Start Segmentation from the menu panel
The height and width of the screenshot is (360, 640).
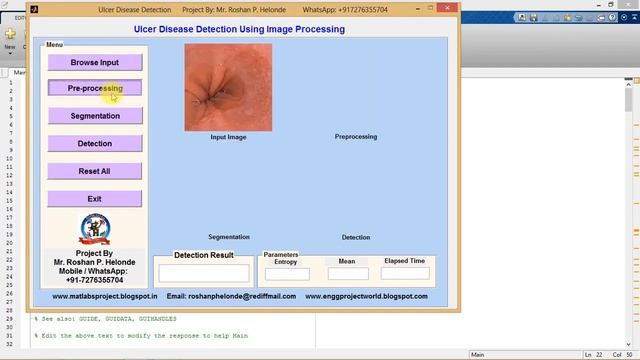[x=95, y=116]
